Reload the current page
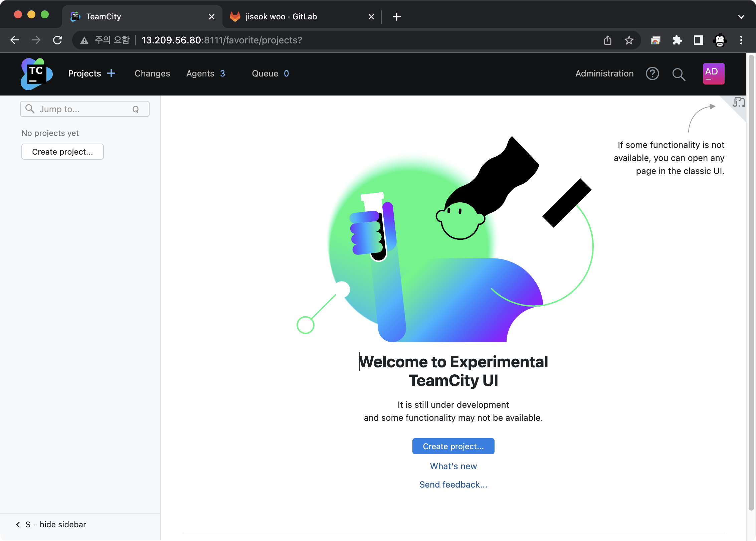The image size is (756, 541). [x=57, y=40]
